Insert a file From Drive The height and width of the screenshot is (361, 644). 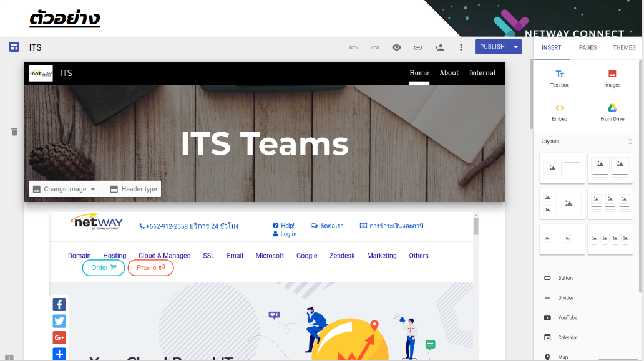point(612,112)
